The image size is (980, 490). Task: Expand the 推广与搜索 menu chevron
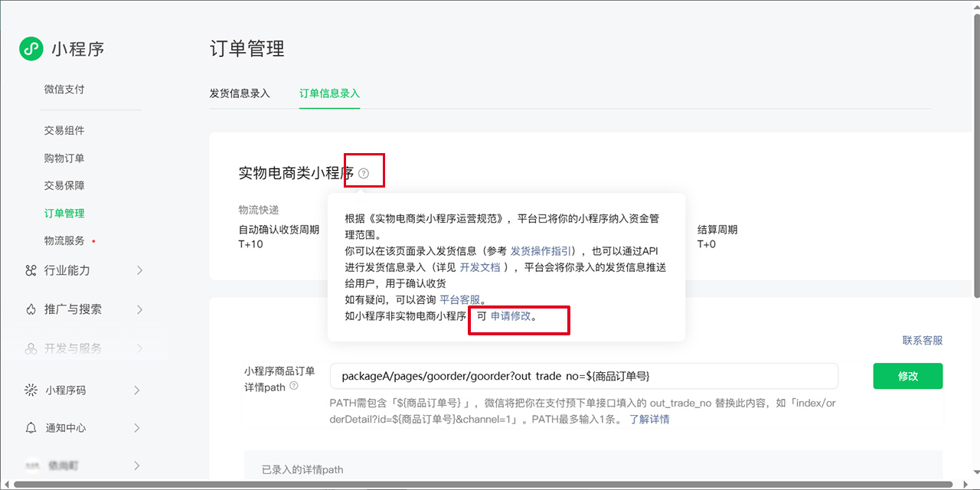tap(139, 309)
